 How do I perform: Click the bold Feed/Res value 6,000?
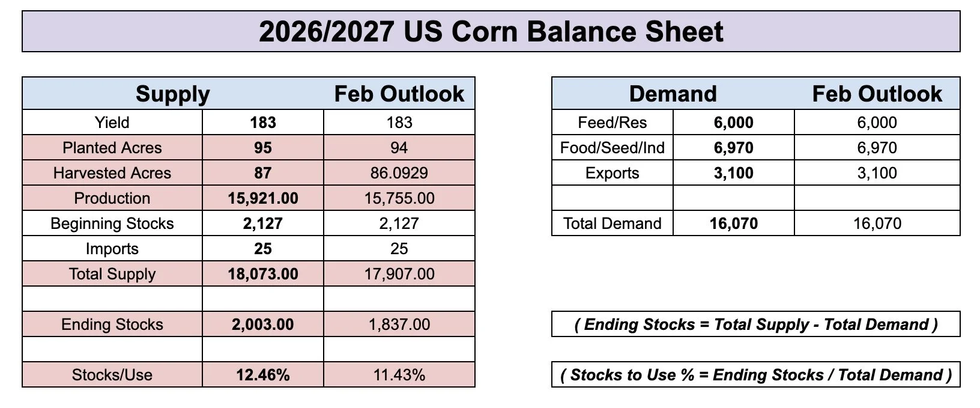734,123
